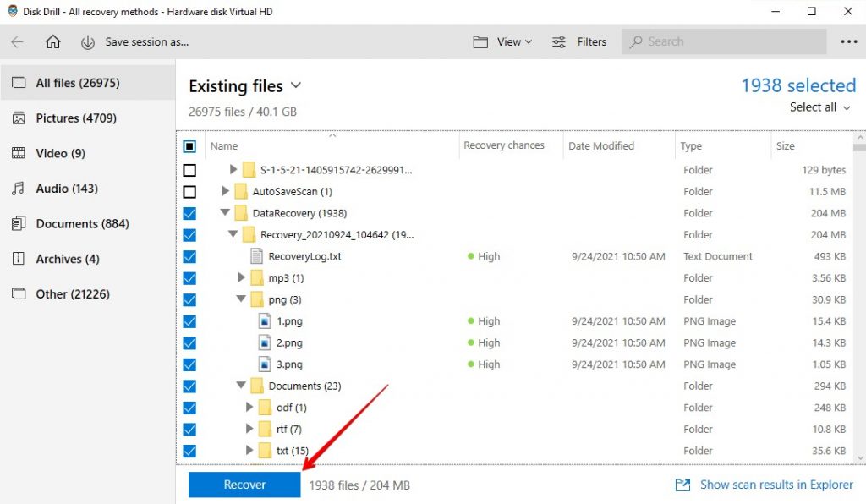Open the Home screen icon

pyautogui.click(x=53, y=41)
